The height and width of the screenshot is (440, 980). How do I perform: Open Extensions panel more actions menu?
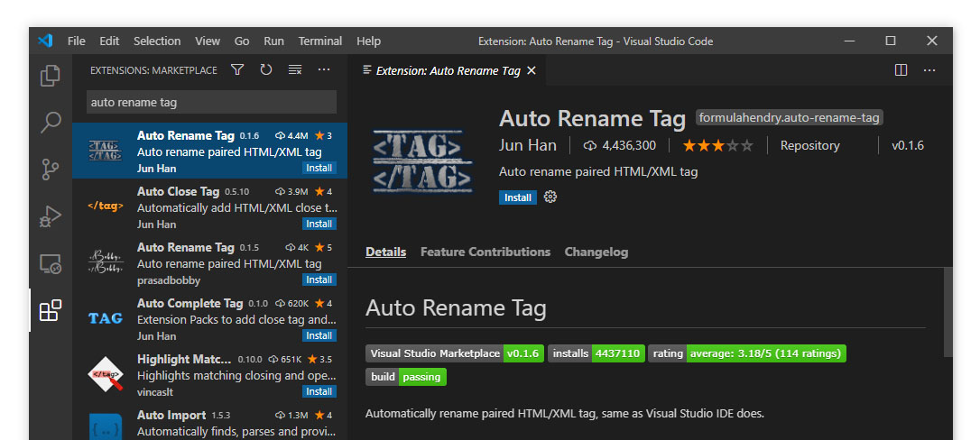click(x=324, y=70)
